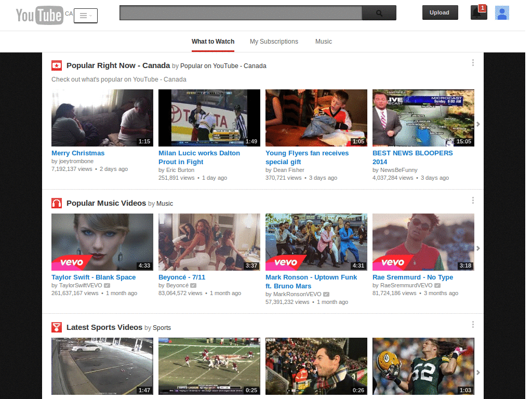Open Popular Right Now - Canada heading

pos(118,65)
